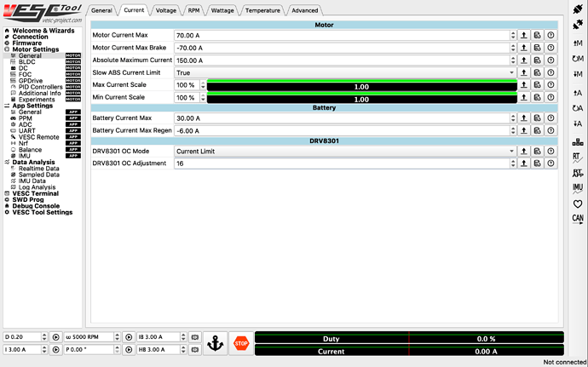Click DRV8301 OC Adjustment stepper arrows
The image size is (588, 367).
(x=513, y=163)
